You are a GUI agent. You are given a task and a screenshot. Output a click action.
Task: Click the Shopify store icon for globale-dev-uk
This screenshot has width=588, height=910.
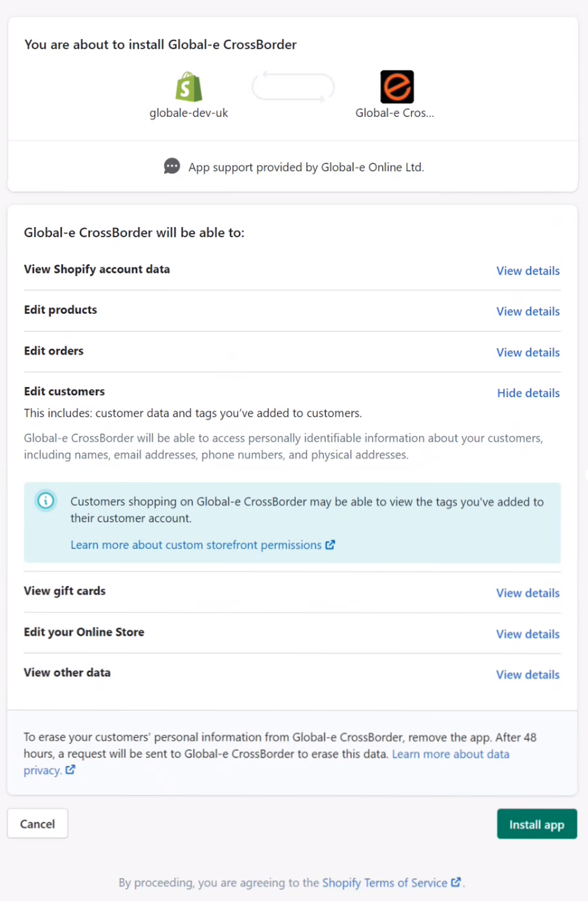pos(189,86)
